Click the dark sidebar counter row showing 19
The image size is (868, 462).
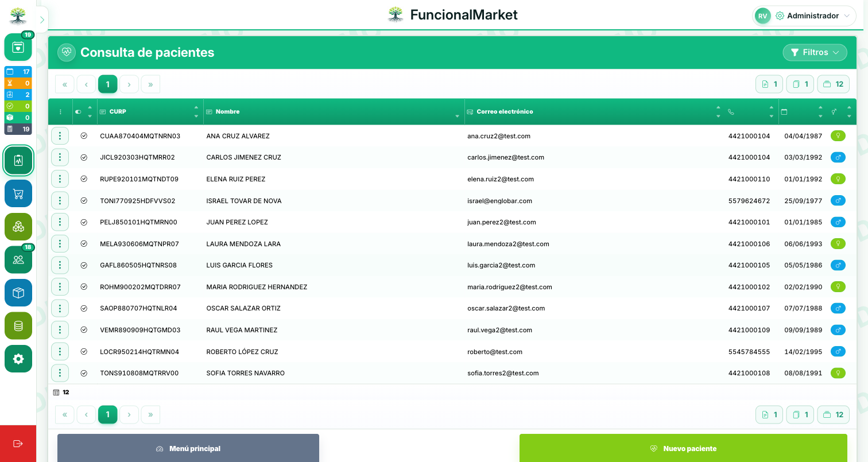(x=18, y=129)
